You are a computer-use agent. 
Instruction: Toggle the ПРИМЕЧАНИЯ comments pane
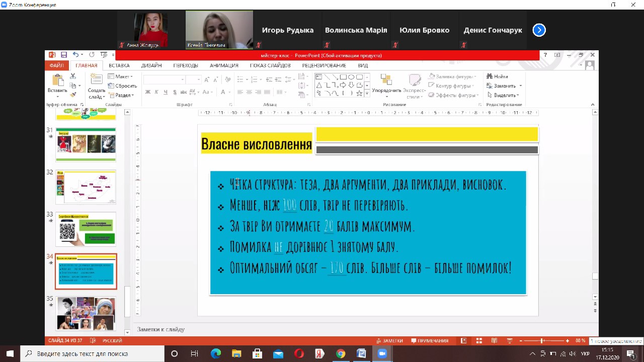click(430, 340)
